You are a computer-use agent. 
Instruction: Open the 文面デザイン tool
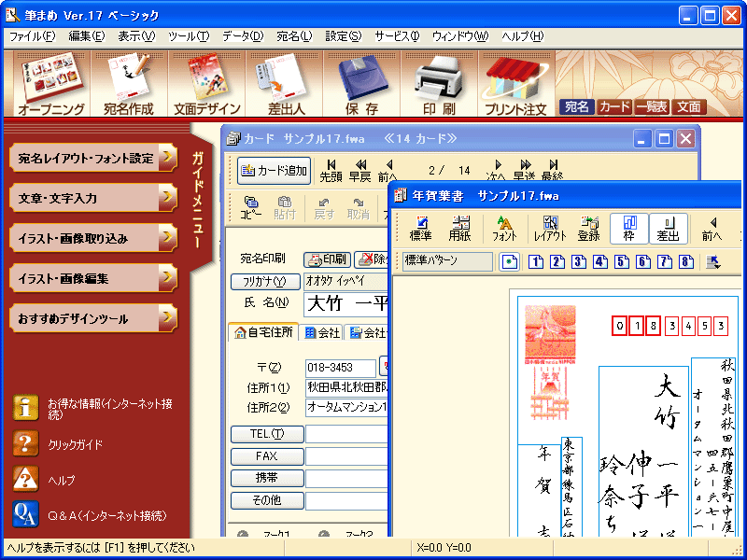pos(206,84)
